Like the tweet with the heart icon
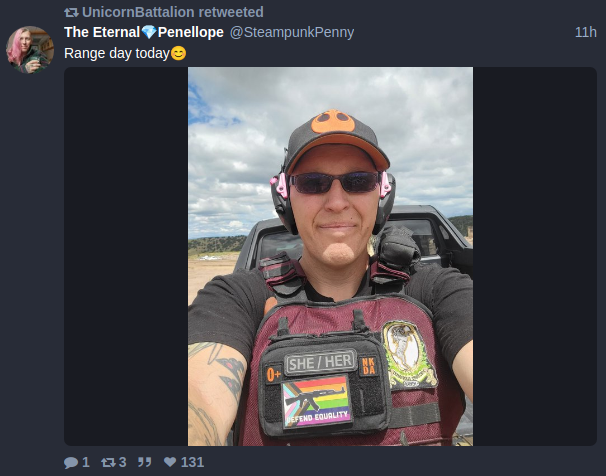Image resolution: width=606 pixels, height=476 pixels. coord(170,462)
